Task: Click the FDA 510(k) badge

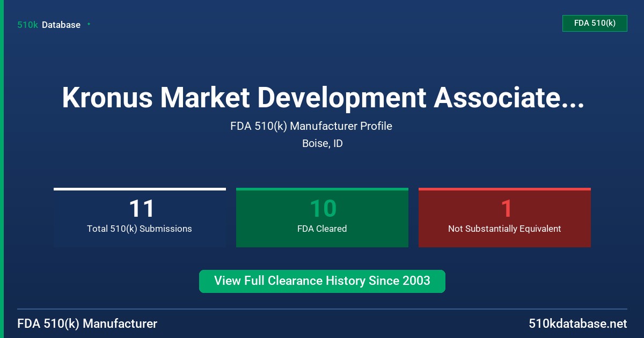Action: (595, 23)
